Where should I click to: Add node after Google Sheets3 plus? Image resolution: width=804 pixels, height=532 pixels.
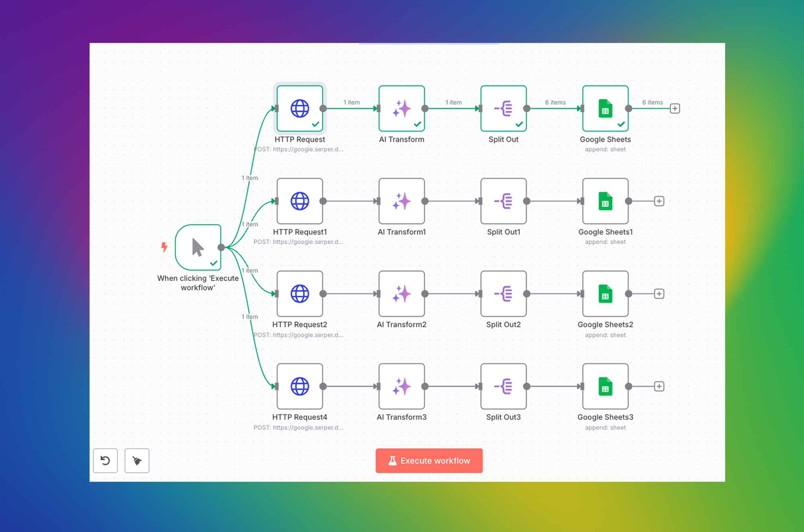(659, 386)
